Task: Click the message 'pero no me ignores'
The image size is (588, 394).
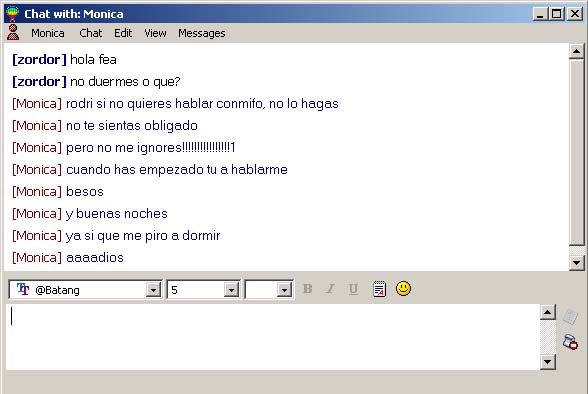Action: [150, 148]
